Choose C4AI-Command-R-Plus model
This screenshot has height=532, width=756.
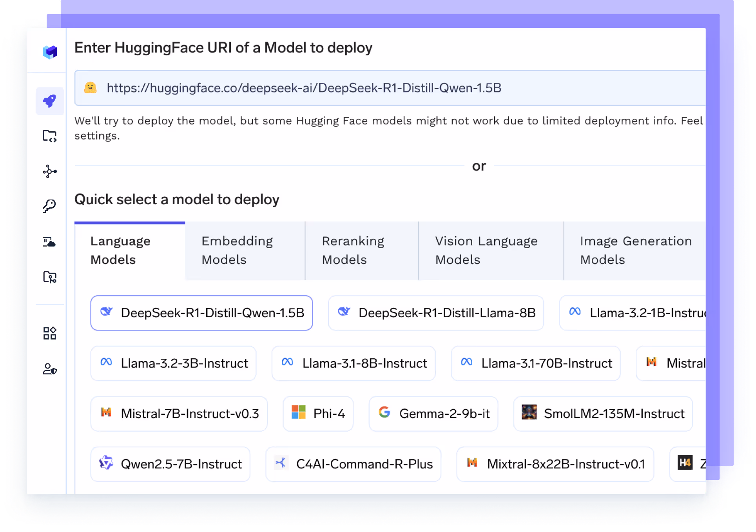pyautogui.click(x=353, y=464)
